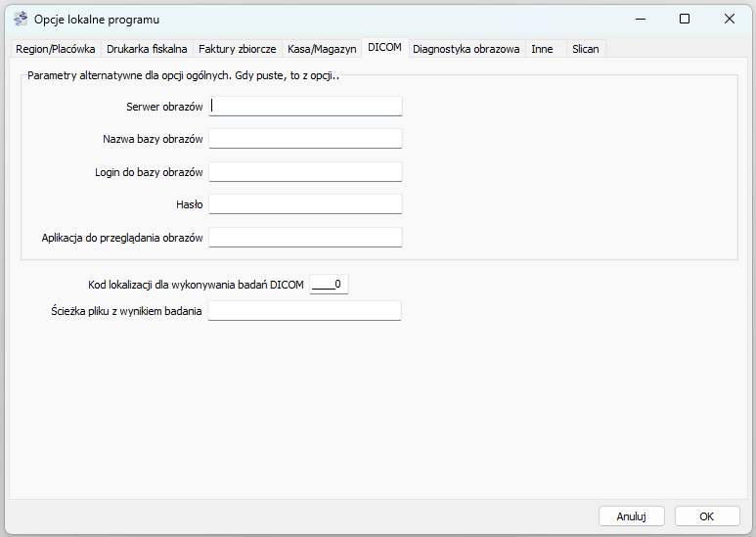
Task: Maximize the Opcje lokalne programu window
Action: [x=685, y=19]
